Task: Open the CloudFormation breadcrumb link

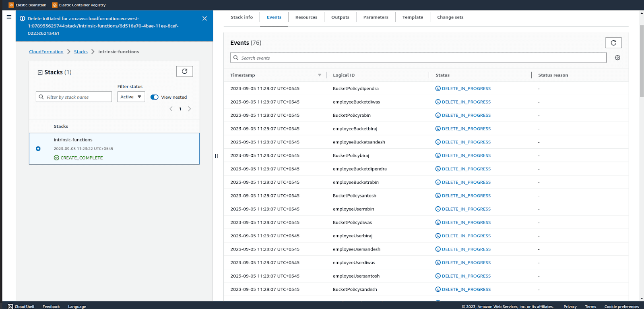Action: [x=46, y=52]
